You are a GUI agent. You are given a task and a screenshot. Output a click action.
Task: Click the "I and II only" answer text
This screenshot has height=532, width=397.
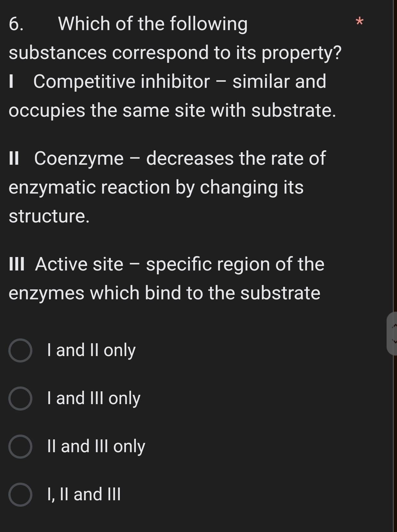click(x=91, y=350)
